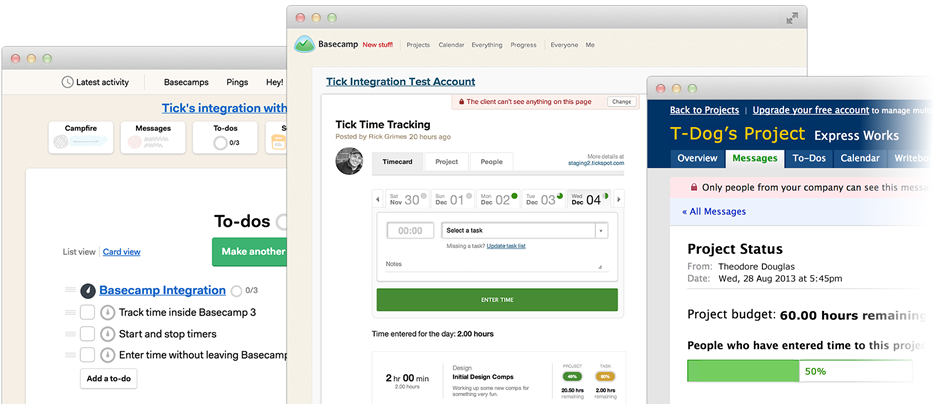This screenshot has width=947, height=404.
Task: Click the Change visibility button
Action: (621, 102)
